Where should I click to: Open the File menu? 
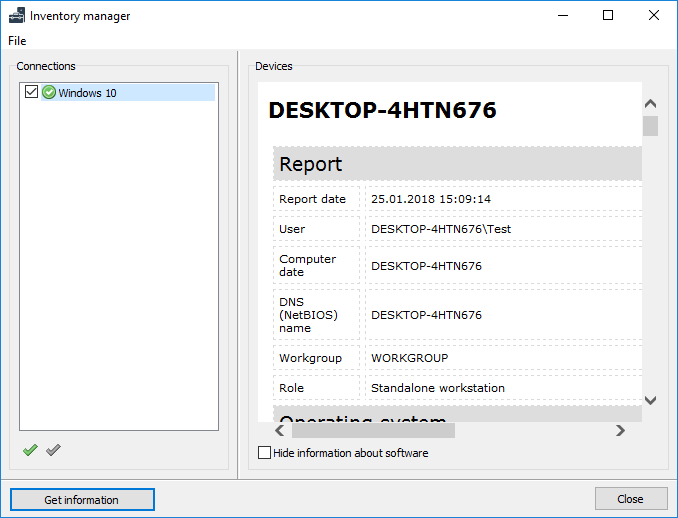[17, 41]
